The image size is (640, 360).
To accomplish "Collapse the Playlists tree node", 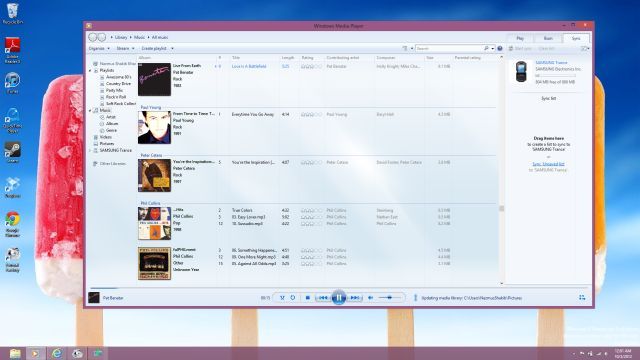I will tap(91, 71).
